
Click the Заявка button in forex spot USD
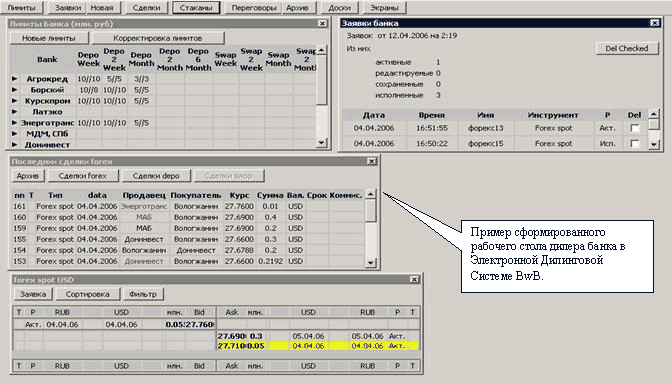pyautogui.click(x=33, y=294)
